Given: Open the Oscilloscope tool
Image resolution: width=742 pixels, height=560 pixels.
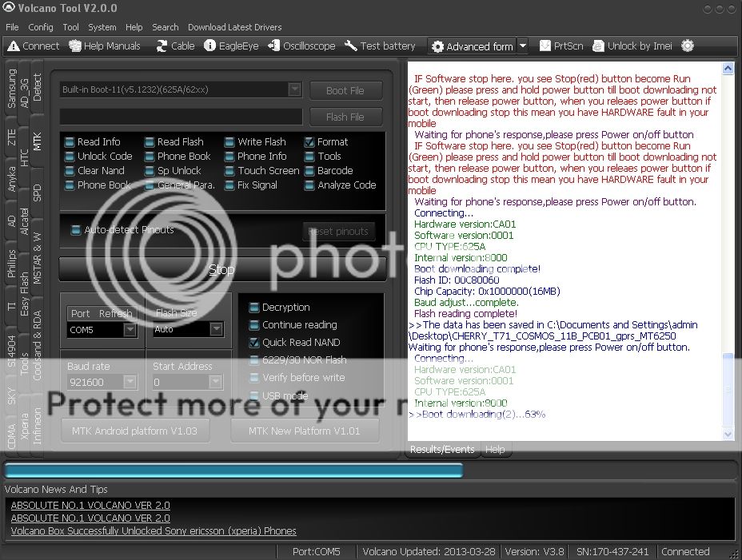Looking at the screenshot, I should pos(274,46).
